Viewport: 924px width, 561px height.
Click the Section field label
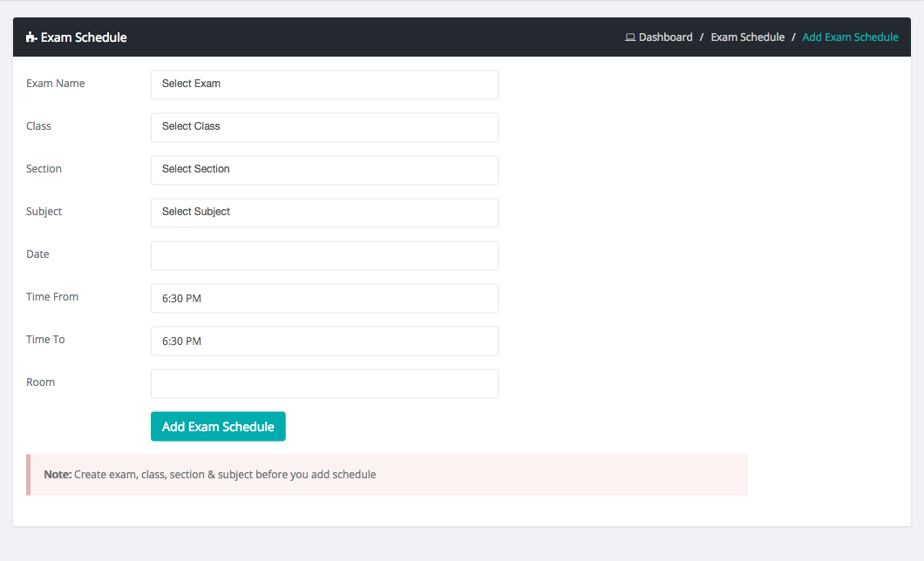(44, 169)
